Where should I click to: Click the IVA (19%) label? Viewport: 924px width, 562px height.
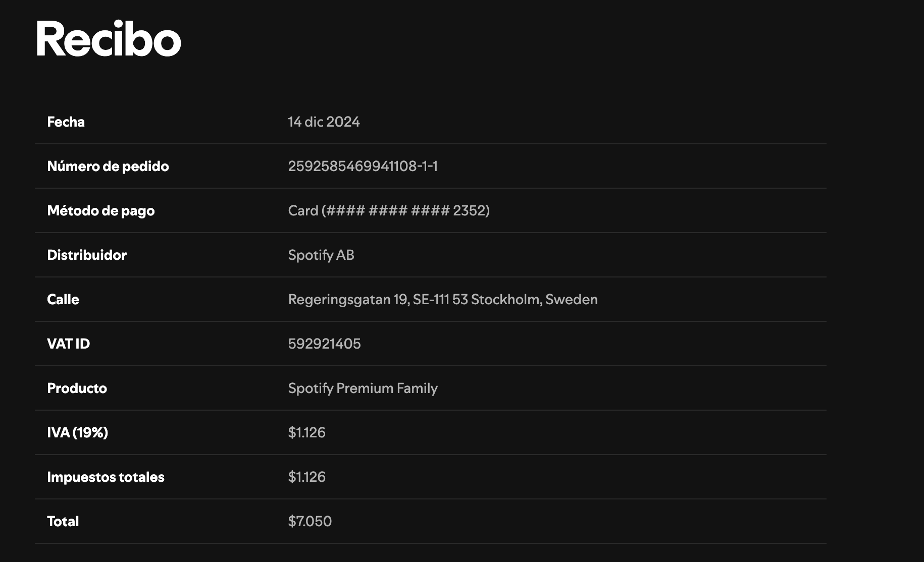tap(77, 432)
